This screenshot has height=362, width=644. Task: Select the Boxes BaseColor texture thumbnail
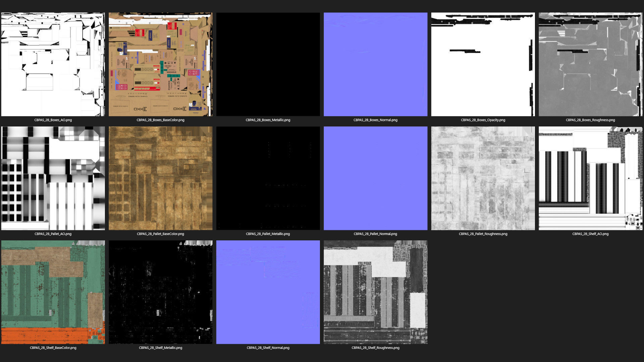160,64
